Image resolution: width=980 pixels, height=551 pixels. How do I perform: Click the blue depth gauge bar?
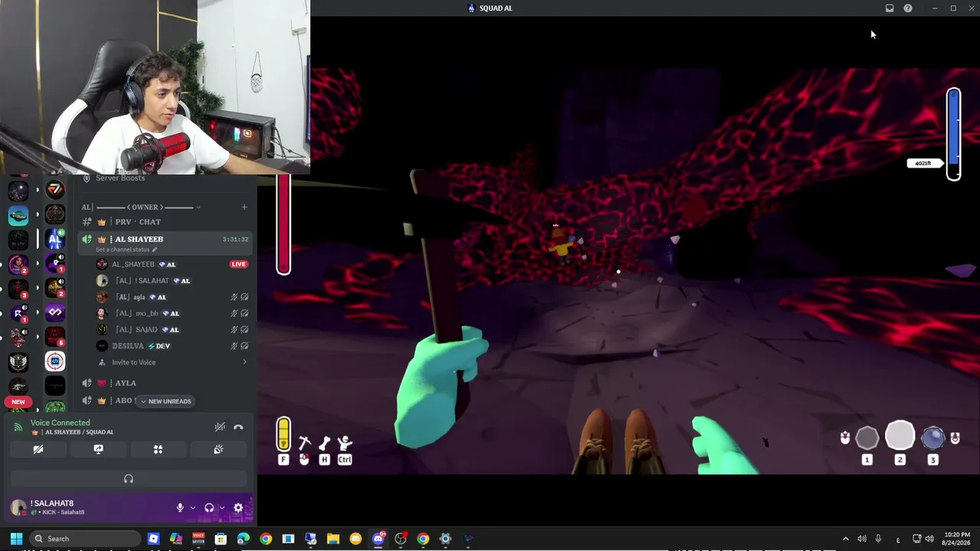click(x=953, y=134)
